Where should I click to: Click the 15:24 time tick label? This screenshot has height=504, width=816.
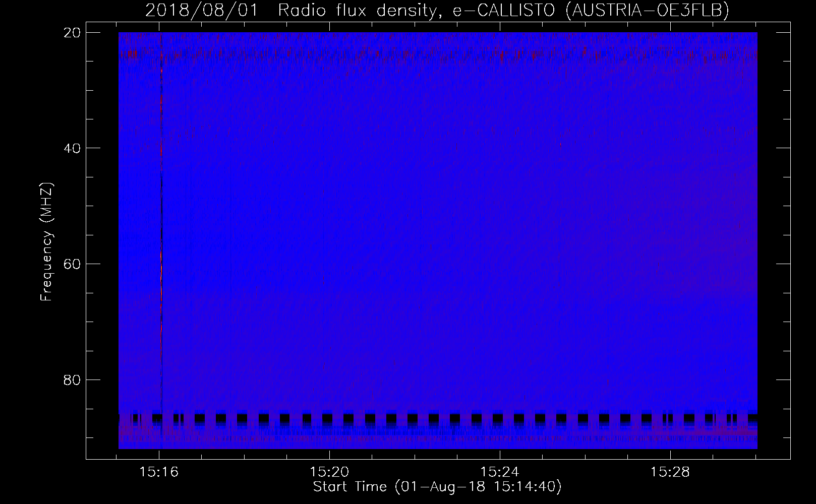(x=500, y=472)
